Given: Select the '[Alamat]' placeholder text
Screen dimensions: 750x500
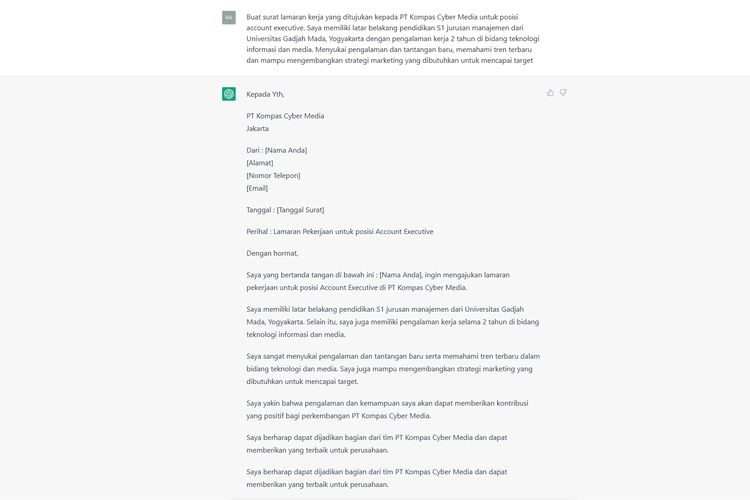Looking at the screenshot, I should pos(260,163).
